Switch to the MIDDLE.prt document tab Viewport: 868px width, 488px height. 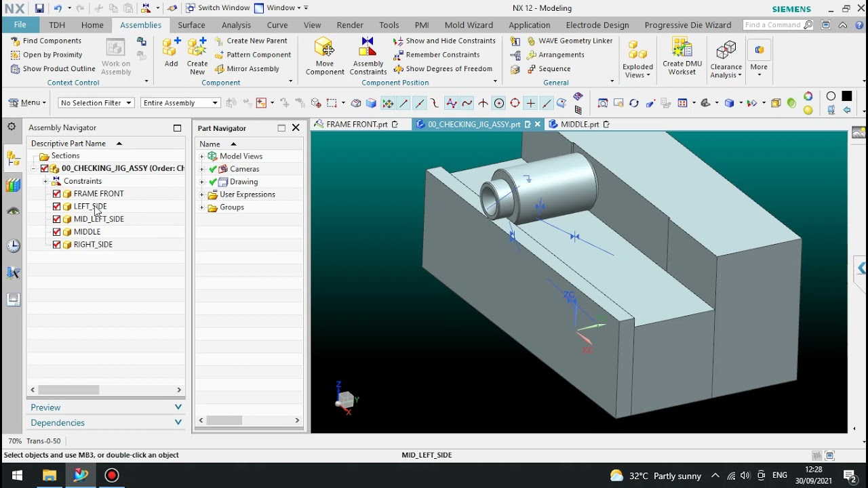pyautogui.click(x=579, y=125)
